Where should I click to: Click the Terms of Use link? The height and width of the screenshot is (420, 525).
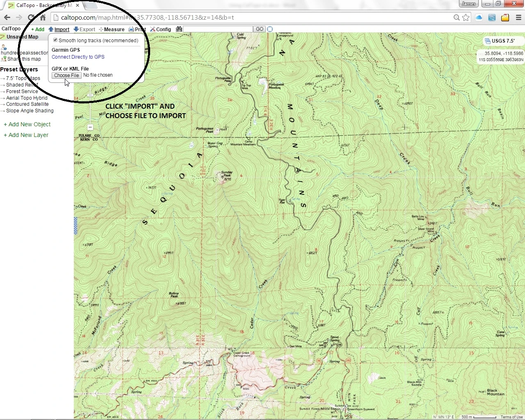(x=511, y=417)
